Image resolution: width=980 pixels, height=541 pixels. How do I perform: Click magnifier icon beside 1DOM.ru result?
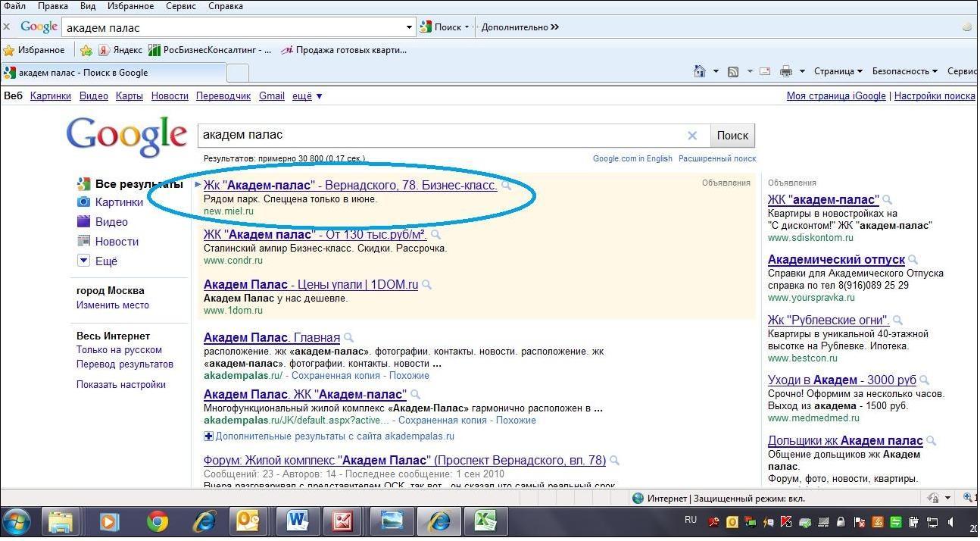pyautogui.click(x=427, y=285)
